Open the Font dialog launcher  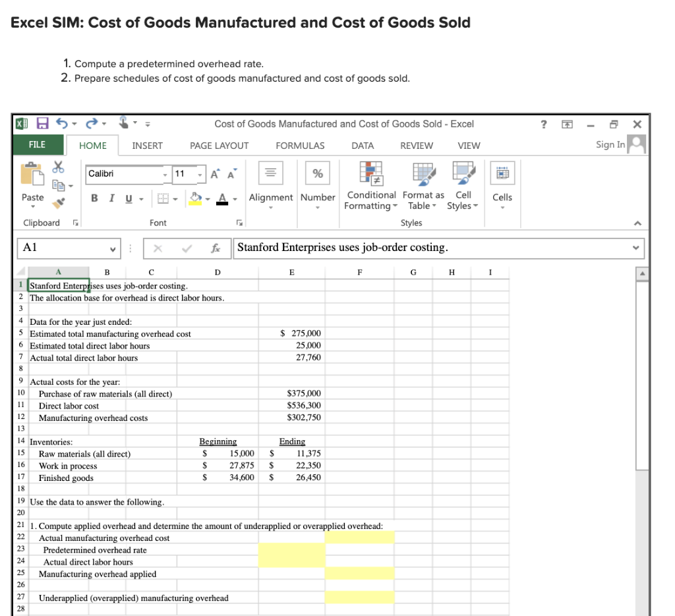click(x=239, y=223)
